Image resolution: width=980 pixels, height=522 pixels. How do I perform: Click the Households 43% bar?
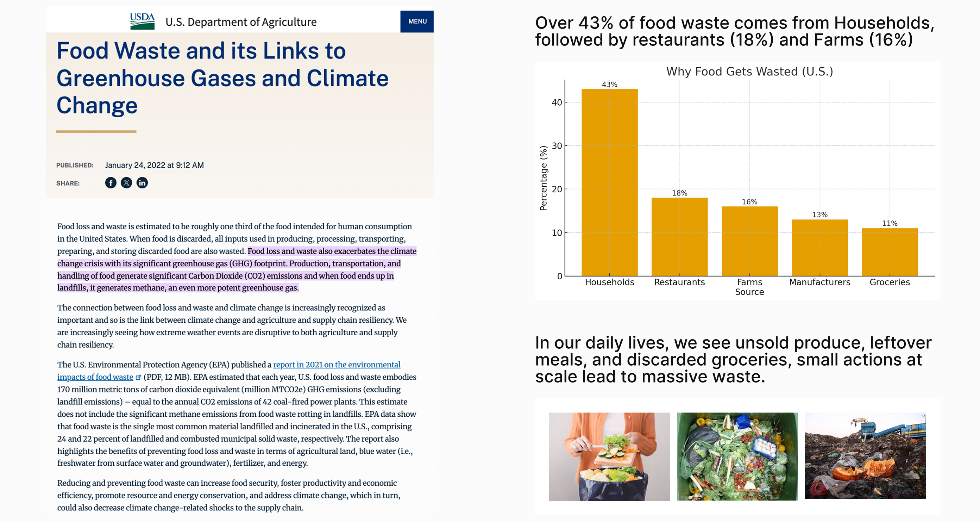click(x=609, y=183)
